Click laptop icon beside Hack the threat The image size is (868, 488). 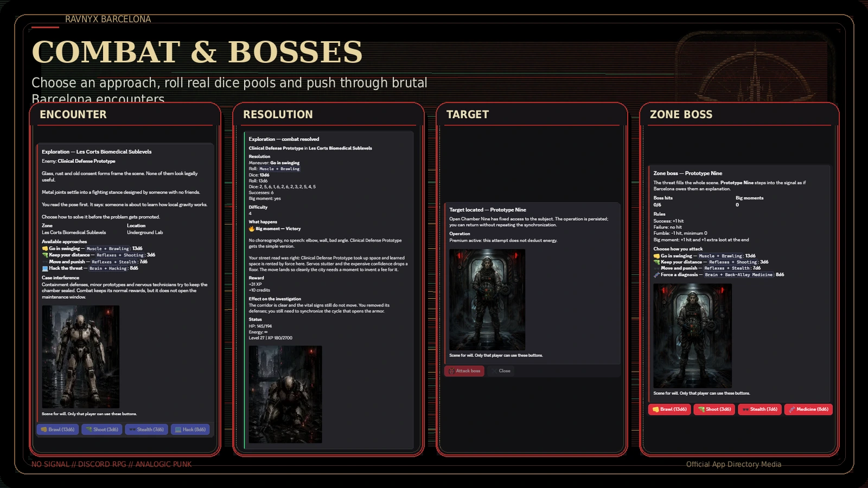pyautogui.click(x=45, y=268)
